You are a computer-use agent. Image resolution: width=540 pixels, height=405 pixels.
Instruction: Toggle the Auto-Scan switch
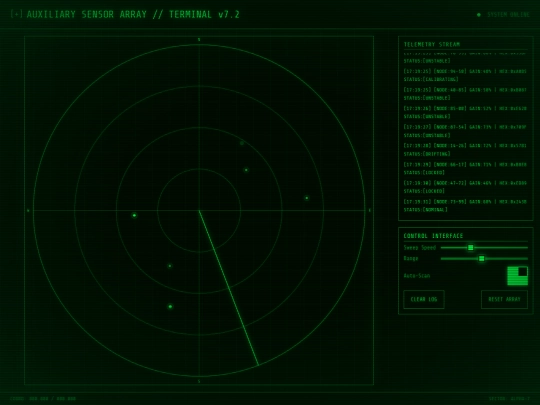point(517,276)
